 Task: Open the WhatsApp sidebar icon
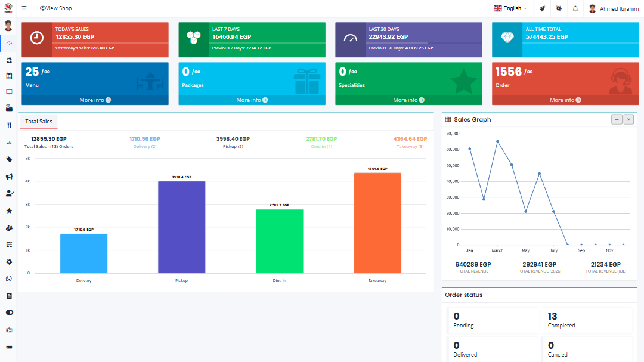pyautogui.click(x=9, y=279)
